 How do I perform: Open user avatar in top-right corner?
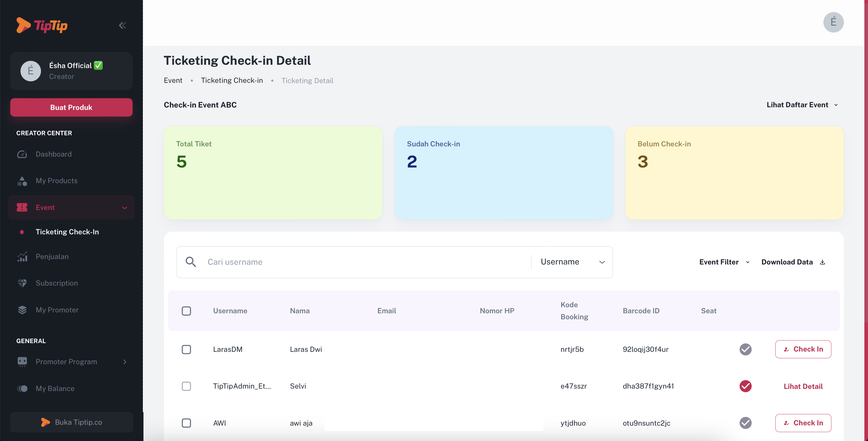[833, 22]
